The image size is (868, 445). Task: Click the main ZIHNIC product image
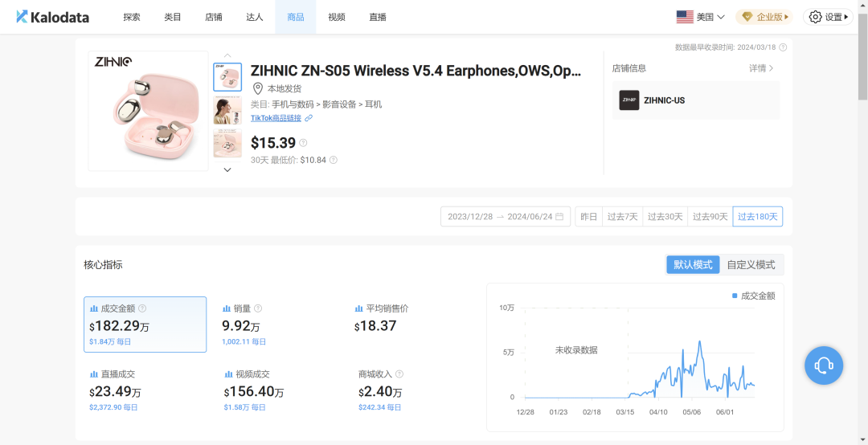(149, 111)
